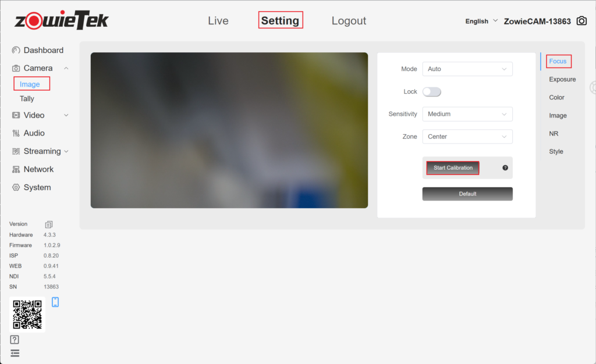Click the QR code image
Screen dimensions: 596x364
coord(27,315)
